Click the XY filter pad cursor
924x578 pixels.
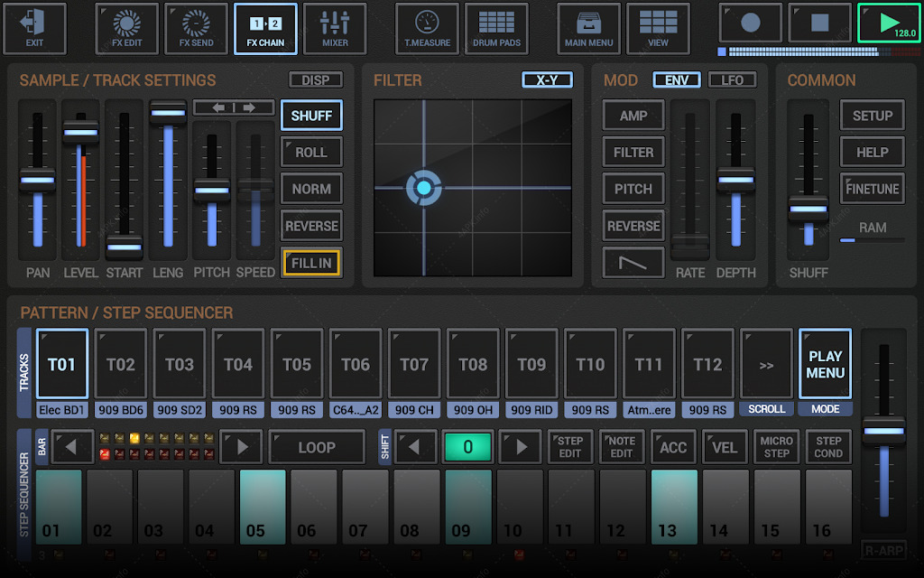[424, 188]
